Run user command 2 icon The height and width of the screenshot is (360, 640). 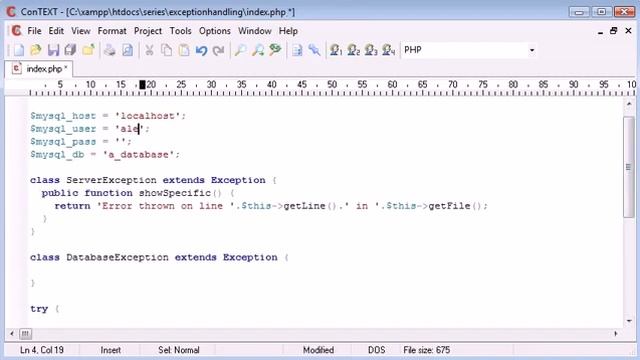click(353, 50)
